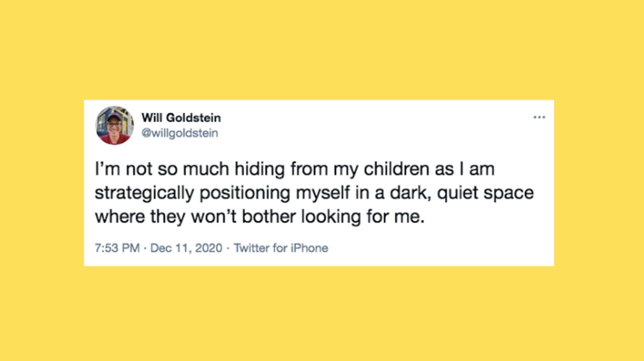Click the yellow background below the tweet card
644x361 pixels.
(322, 313)
